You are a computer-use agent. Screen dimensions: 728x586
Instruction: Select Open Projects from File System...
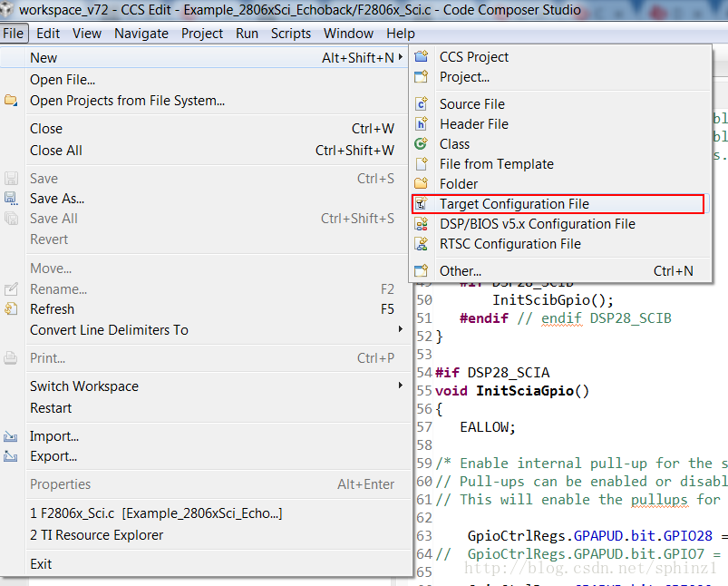click(206, 101)
